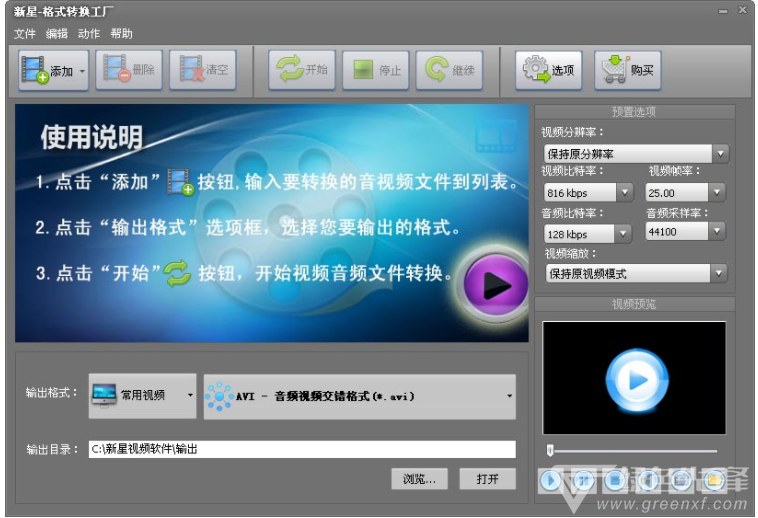Click the 视频预览 panel header
The image size is (758, 518).
coord(635,304)
